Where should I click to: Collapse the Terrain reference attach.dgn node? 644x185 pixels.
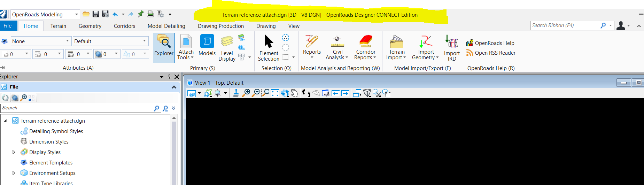(5, 121)
